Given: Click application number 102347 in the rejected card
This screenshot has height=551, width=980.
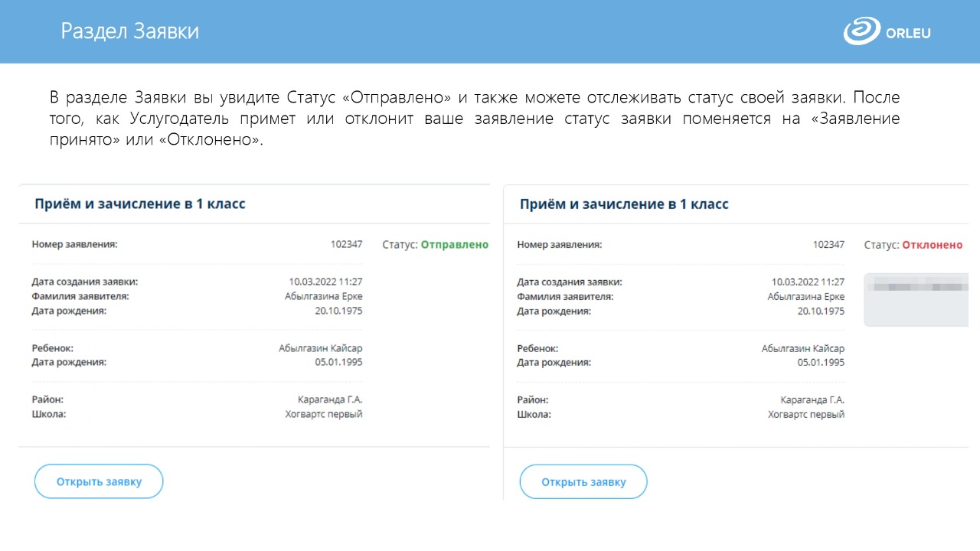Looking at the screenshot, I should point(828,245).
